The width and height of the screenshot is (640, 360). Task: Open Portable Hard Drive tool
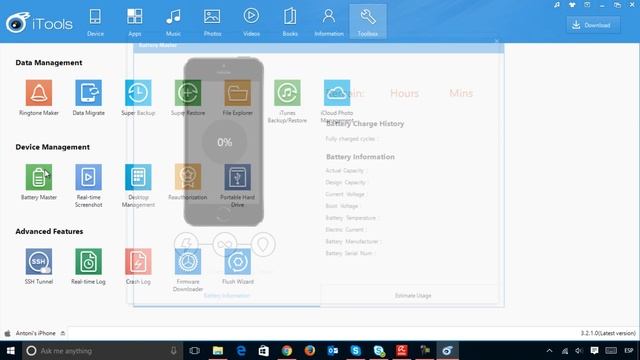tap(238, 177)
